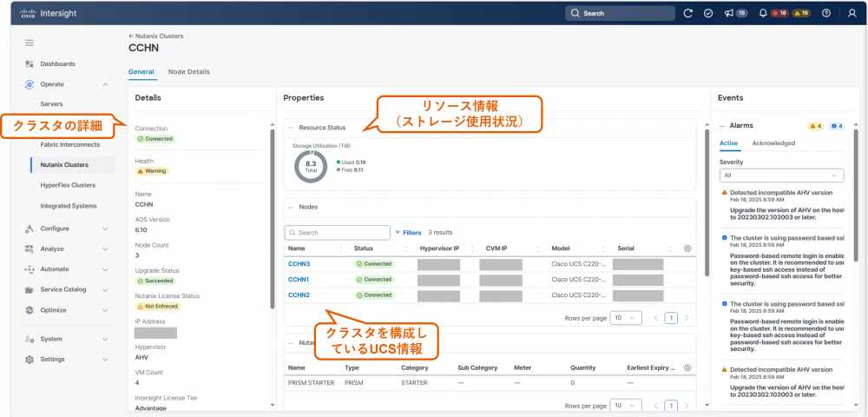Go to previous page in Nodes table
This screenshot has width=868, height=417.
click(656, 318)
